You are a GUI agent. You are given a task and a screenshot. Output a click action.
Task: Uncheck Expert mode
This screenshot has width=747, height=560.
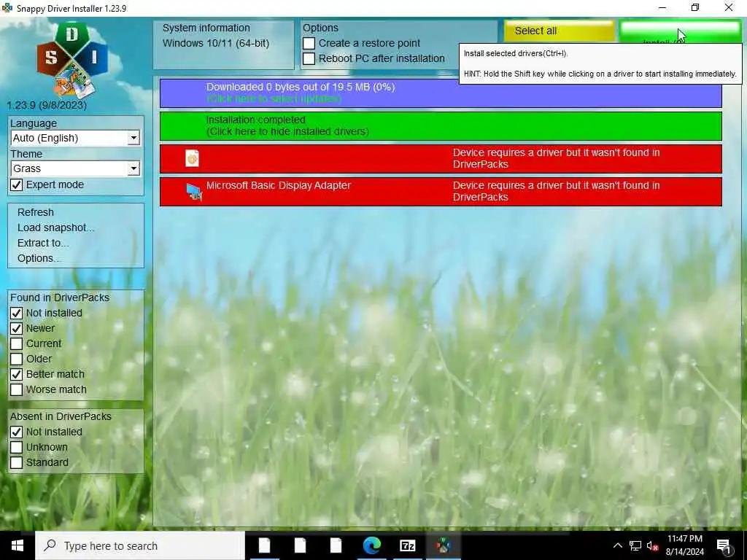point(16,184)
